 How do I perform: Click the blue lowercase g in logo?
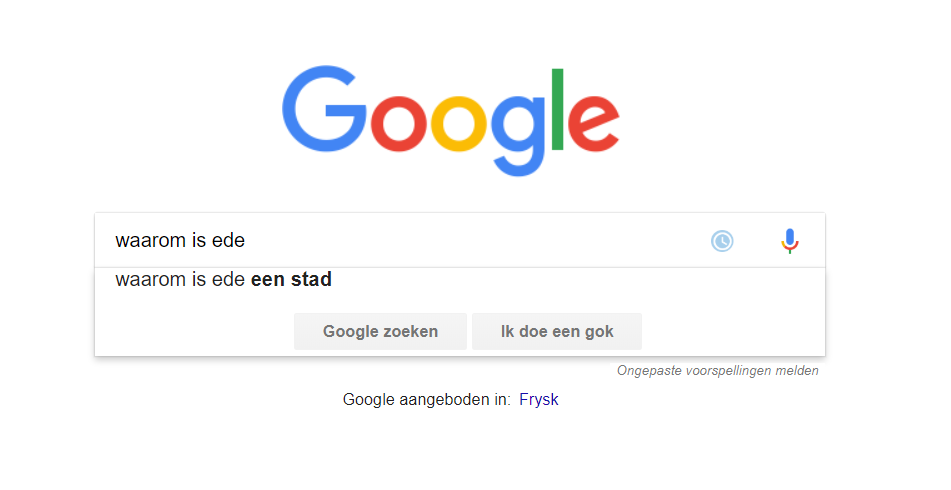[518, 136]
